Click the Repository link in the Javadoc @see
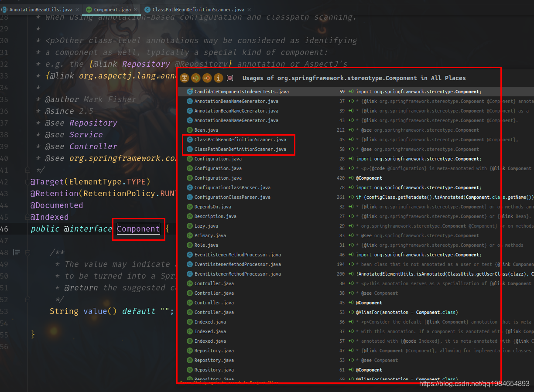Image resolution: width=534 pixels, height=392 pixels. 93,123
